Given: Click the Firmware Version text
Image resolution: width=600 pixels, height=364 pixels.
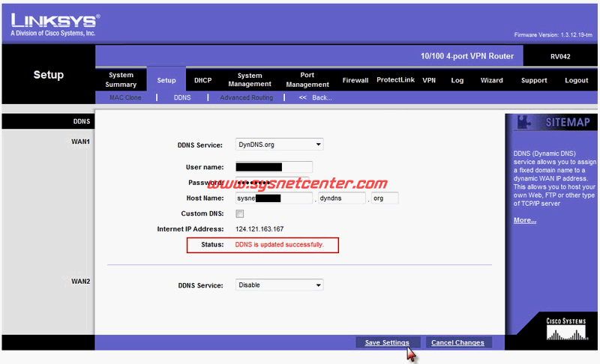Looking at the screenshot, I should (553, 34).
